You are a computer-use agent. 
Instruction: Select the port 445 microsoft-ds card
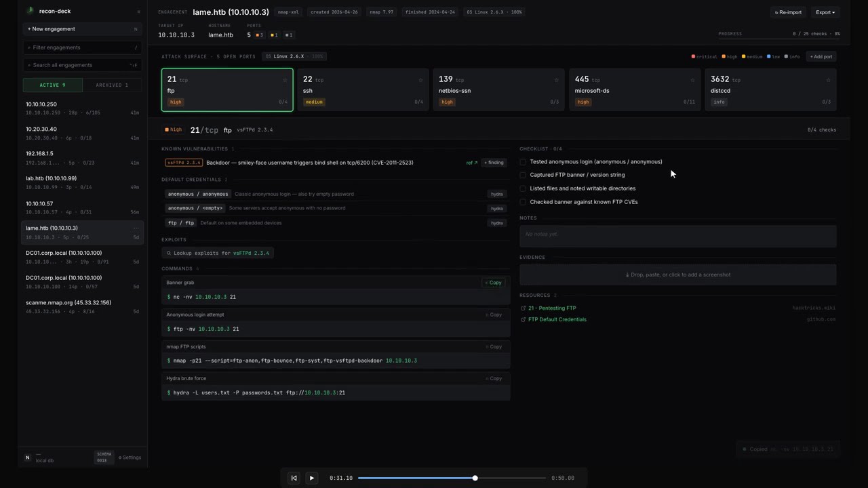click(x=634, y=89)
